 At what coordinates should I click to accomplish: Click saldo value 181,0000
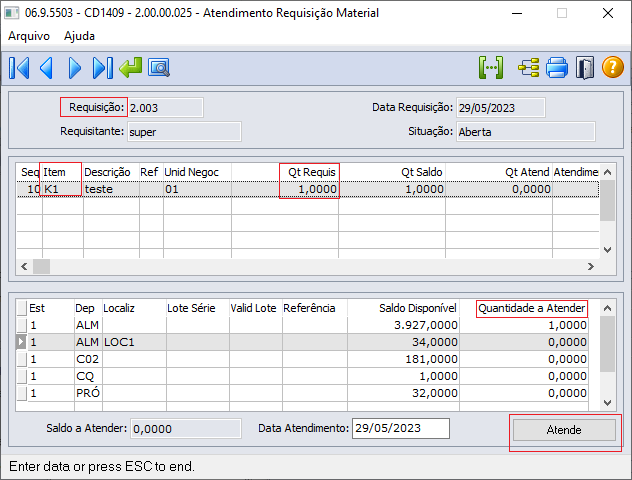click(403, 359)
